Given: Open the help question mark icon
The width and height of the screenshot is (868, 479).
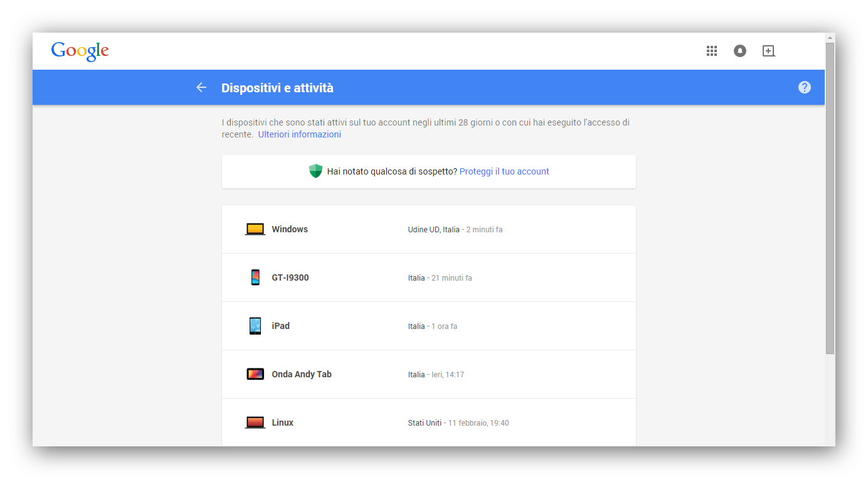Looking at the screenshot, I should pyautogui.click(x=805, y=87).
